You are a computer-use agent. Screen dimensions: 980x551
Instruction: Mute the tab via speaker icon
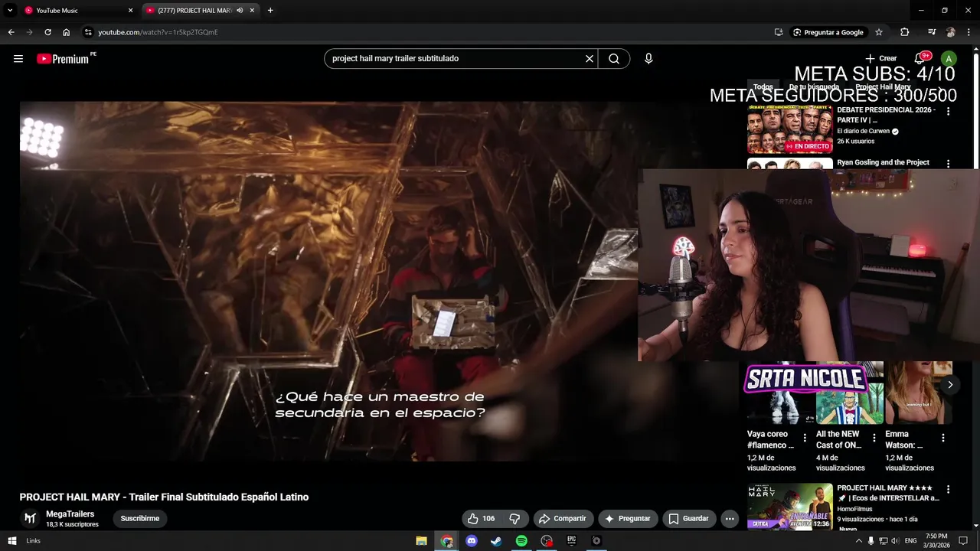tap(240, 11)
